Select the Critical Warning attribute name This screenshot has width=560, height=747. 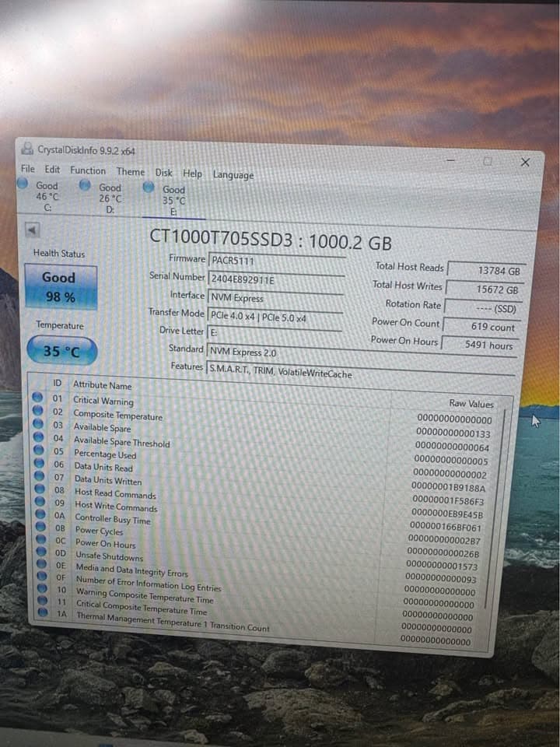tap(103, 401)
